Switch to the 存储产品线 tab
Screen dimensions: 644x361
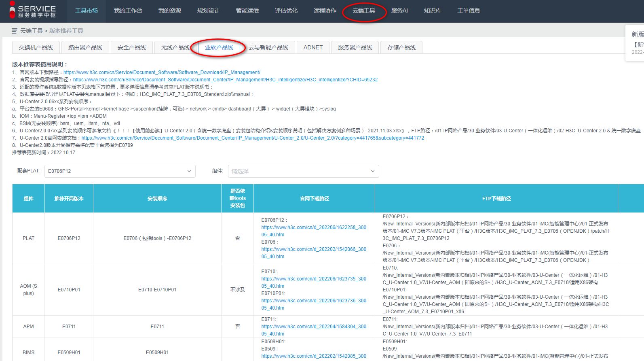[x=401, y=47]
